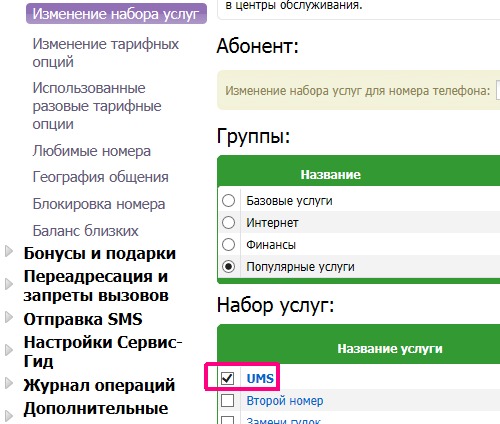
Task: Open the Любимые номера page
Action: pyautogui.click(x=92, y=151)
